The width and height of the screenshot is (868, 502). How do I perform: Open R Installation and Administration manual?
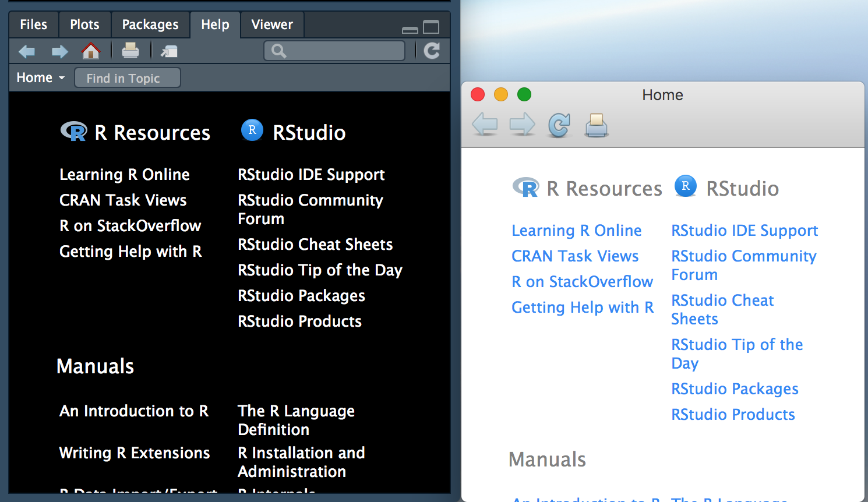pyautogui.click(x=301, y=462)
